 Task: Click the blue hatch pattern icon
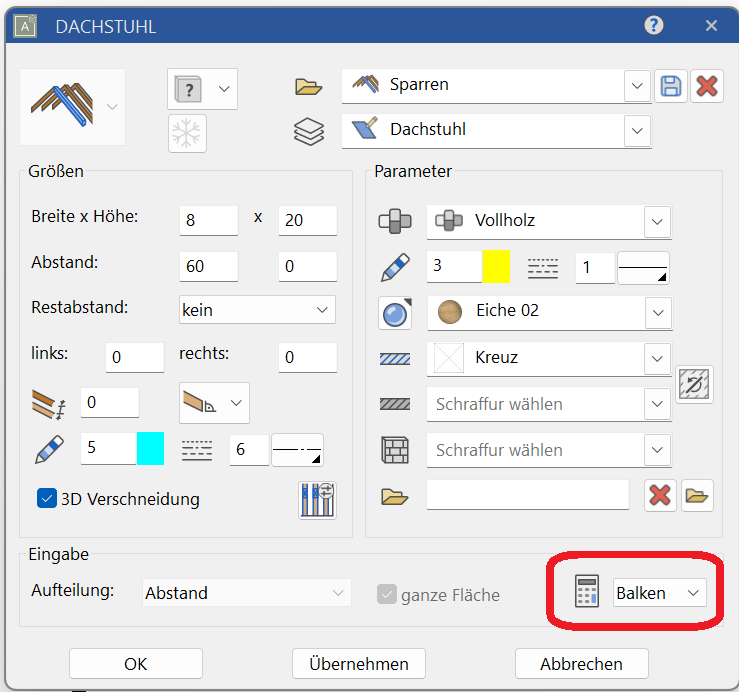[395, 359]
